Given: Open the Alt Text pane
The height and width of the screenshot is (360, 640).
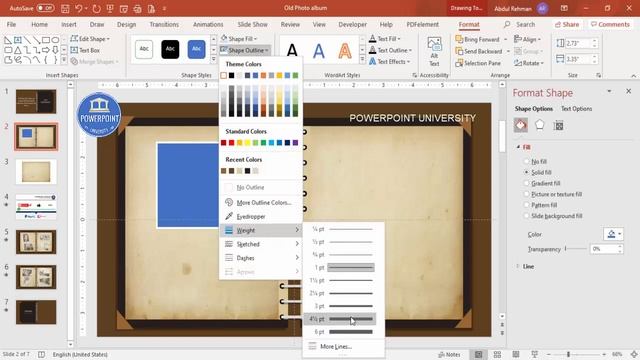Looking at the screenshot, I should 434,51.
